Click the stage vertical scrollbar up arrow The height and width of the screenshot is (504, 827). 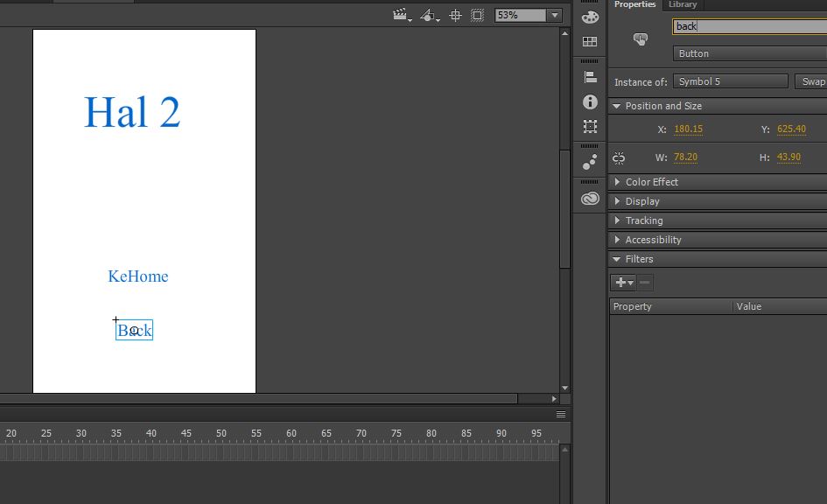(x=564, y=33)
